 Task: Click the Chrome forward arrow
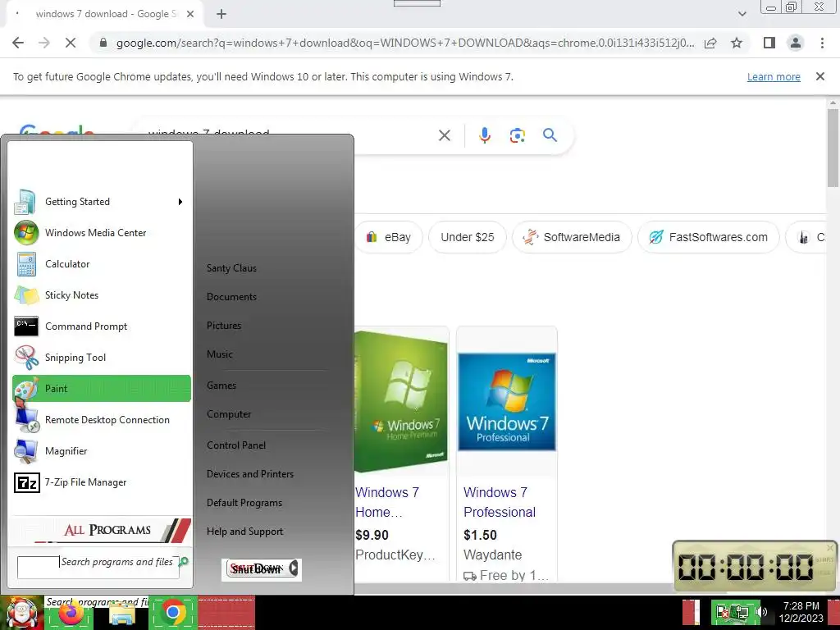(x=44, y=43)
